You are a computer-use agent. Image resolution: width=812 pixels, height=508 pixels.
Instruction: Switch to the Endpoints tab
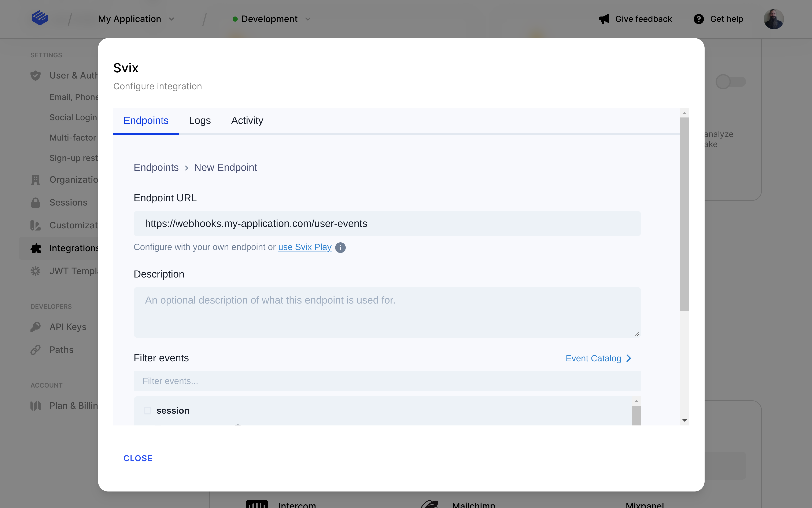[x=146, y=121]
